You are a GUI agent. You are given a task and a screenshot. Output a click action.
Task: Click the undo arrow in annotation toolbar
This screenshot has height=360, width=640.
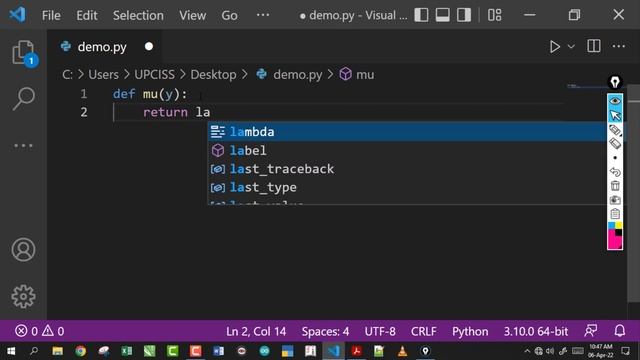point(615,172)
